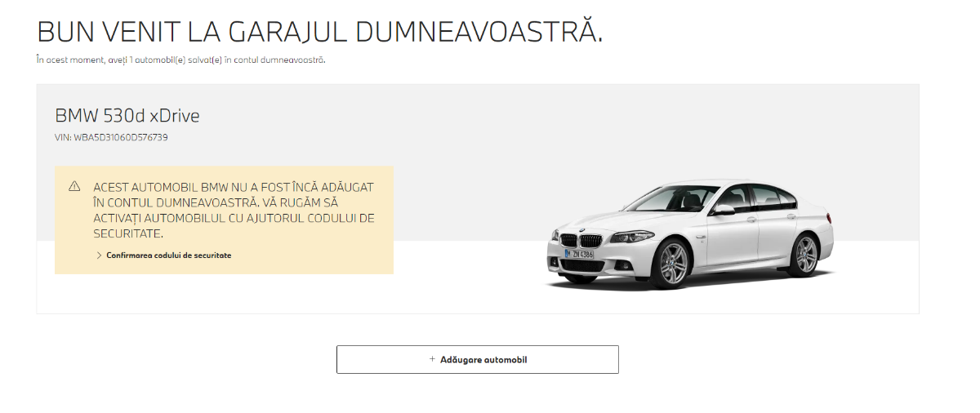The height and width of the screenshot is (413, 980).
Task: Select the white BMW car image
Action: 691,233
